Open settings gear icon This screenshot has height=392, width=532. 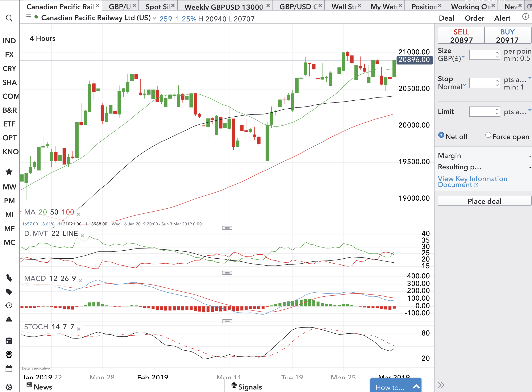(9, 387)
